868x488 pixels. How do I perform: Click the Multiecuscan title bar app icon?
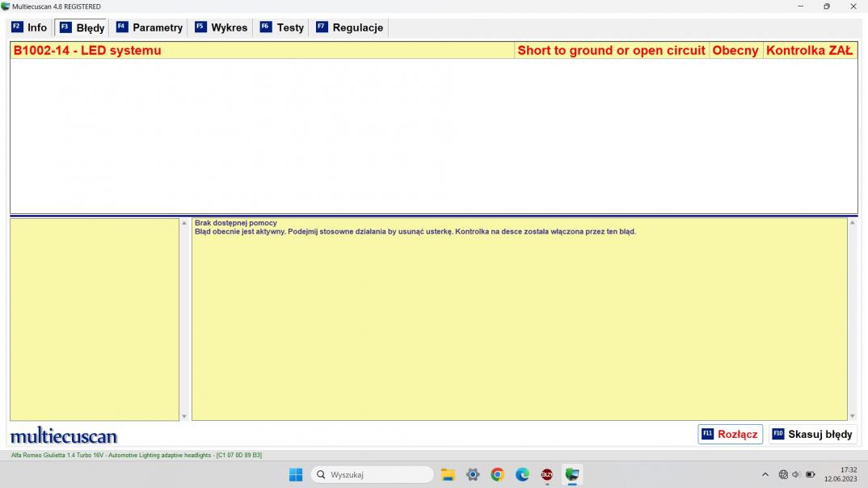point(6,6)
